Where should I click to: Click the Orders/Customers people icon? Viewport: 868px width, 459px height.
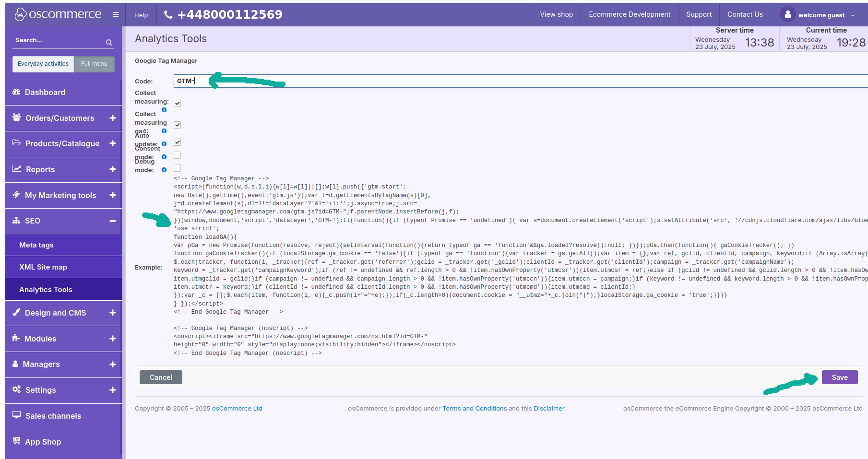[17, 118]
